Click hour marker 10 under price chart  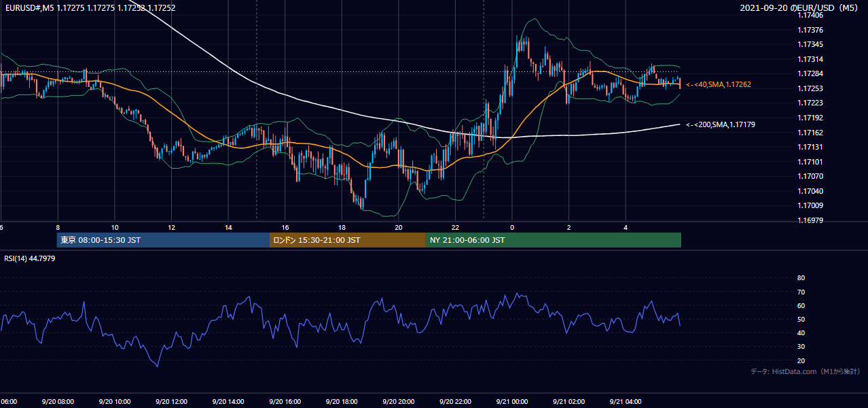pyautogui.click(x=115, y=228)
